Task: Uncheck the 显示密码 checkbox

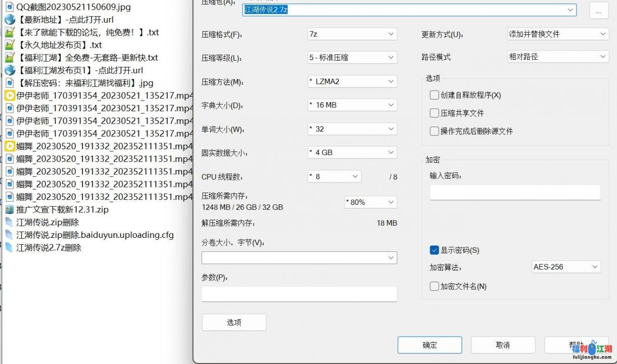Action: click(434, 250)
